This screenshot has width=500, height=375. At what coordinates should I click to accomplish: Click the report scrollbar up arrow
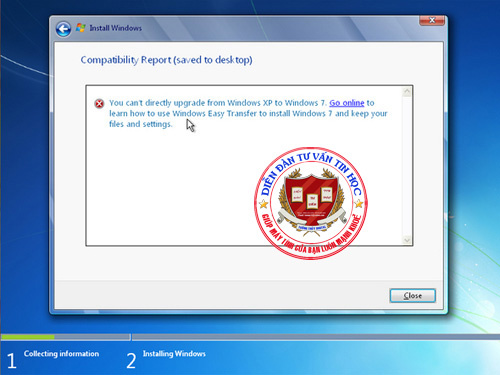coord(407,92)
